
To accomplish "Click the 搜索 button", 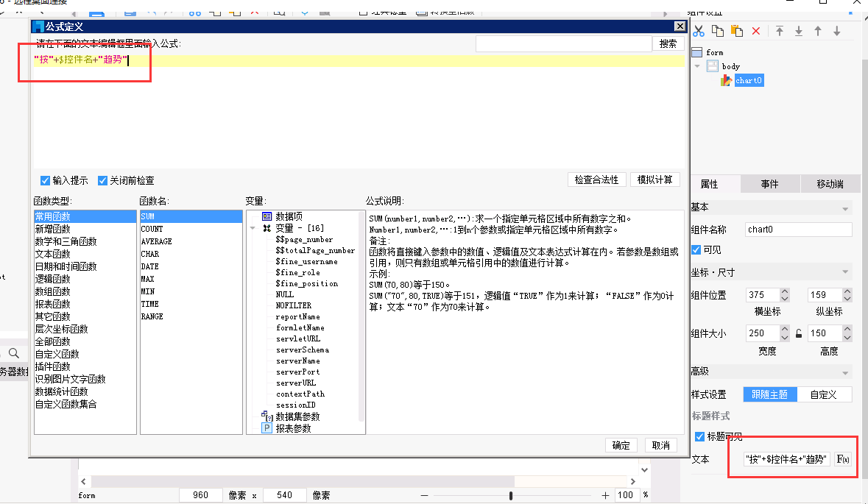I will [x=668, y=43].
